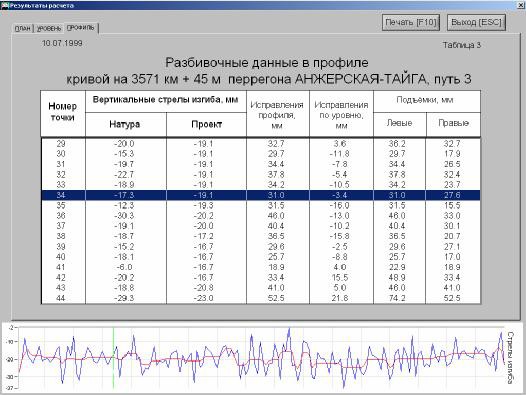Select table row for point 32
Image resolution: width=526 pixels, height=395 pixels.
coord(261,175)
